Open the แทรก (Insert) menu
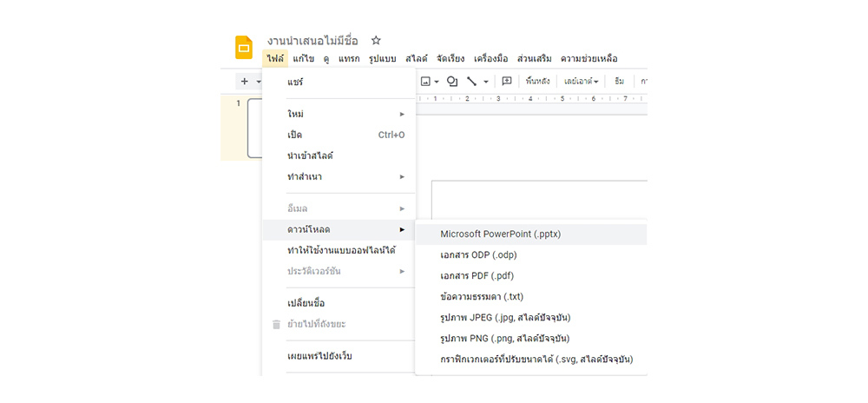868x403 pixels. (x=349, y=58)
